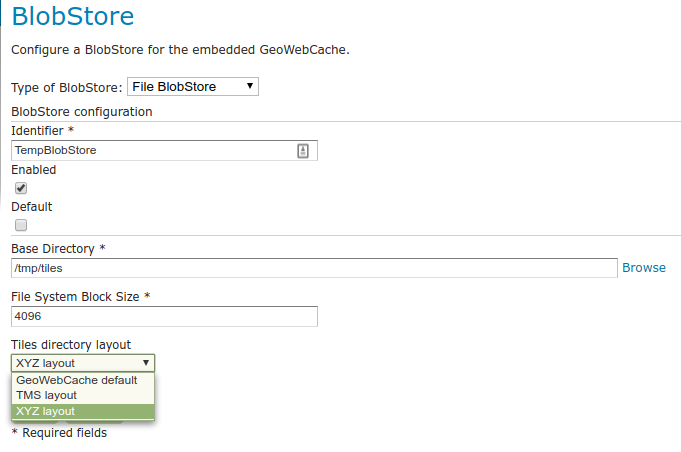681x452 pixels.
Task: Click the Configure a BlobStore description text
Action: point(180,50)
